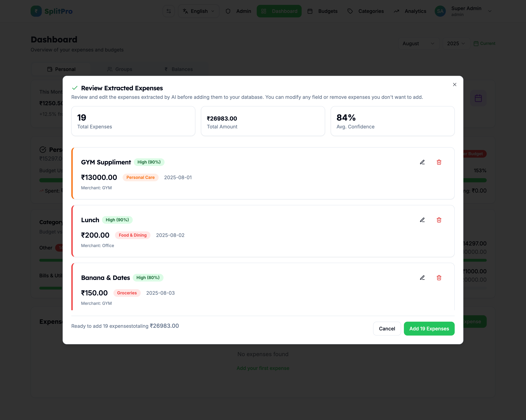
Task: Click the Cancel button
Action: [387, 328]
